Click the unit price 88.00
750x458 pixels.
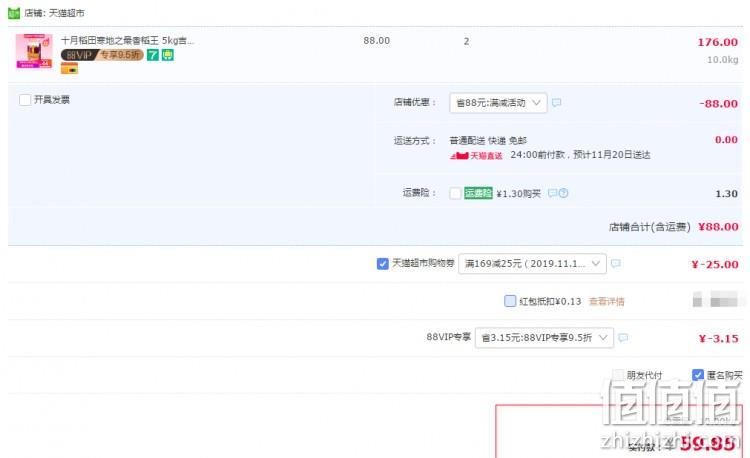coord(376,41)
